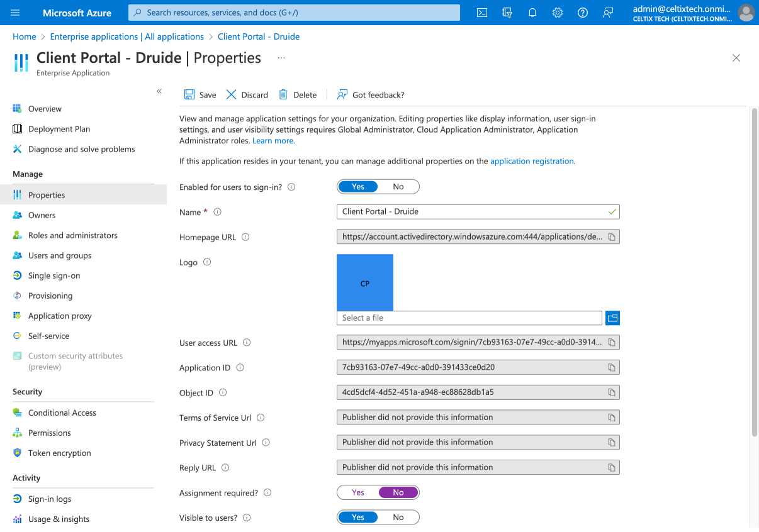Set Enabled for users to sign-in to No
Screen dimensions: 759x532
[x=398, y=187]
